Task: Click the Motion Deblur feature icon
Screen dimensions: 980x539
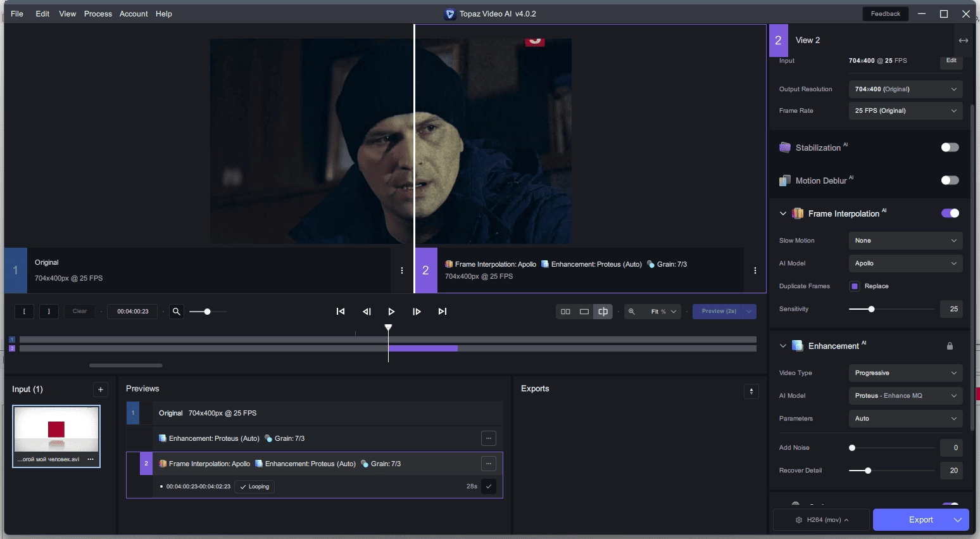Action: [785, 181]
